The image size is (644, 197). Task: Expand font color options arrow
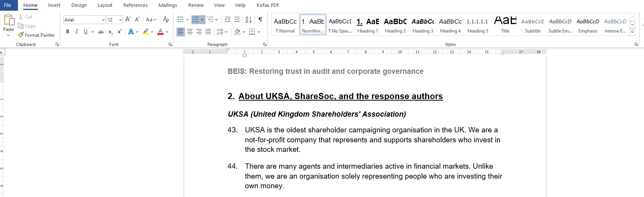[167, 32]
